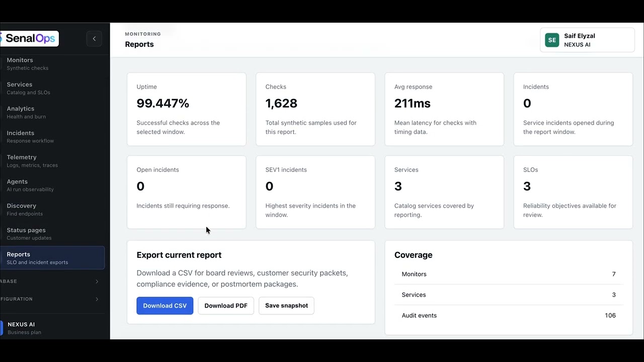Click the SEV1 incidents card label

tap(286, 170)
